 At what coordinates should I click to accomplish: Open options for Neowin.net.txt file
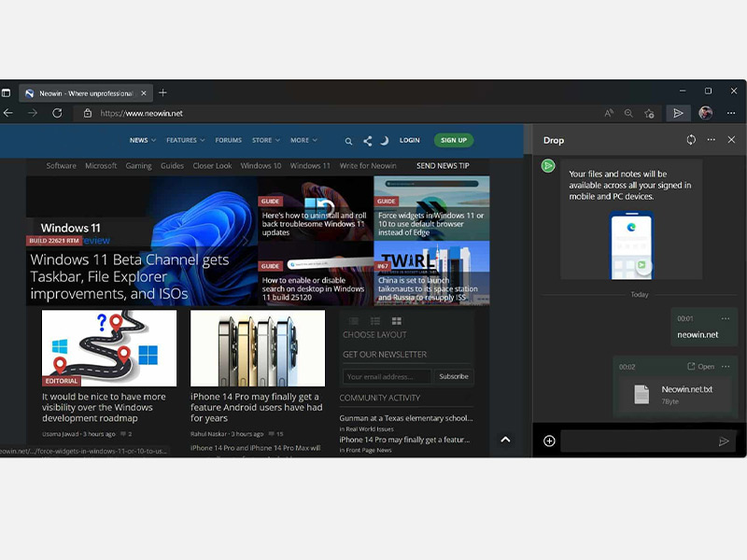(x=726, y=367)
